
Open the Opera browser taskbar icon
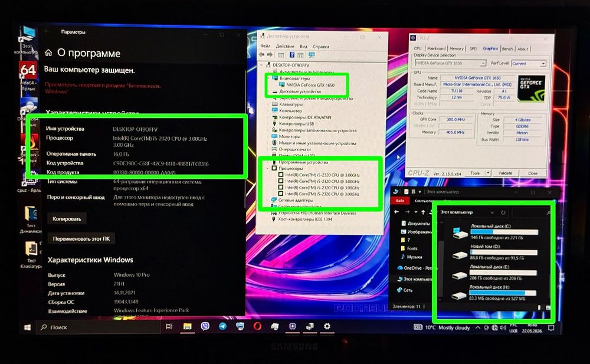tap(257, 326)
